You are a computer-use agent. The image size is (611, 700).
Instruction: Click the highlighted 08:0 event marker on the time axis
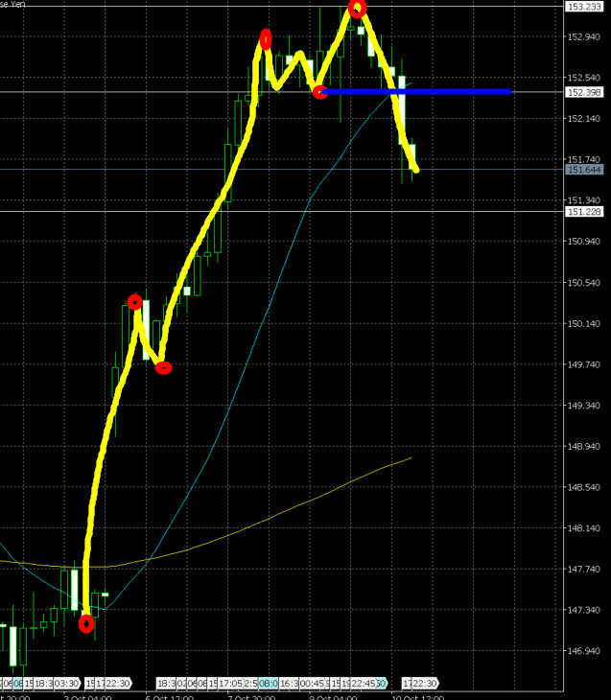point(268,683)
